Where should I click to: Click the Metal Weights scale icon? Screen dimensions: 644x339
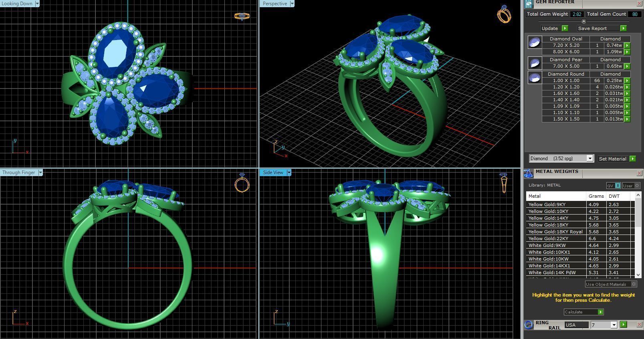tap(529, 173)
